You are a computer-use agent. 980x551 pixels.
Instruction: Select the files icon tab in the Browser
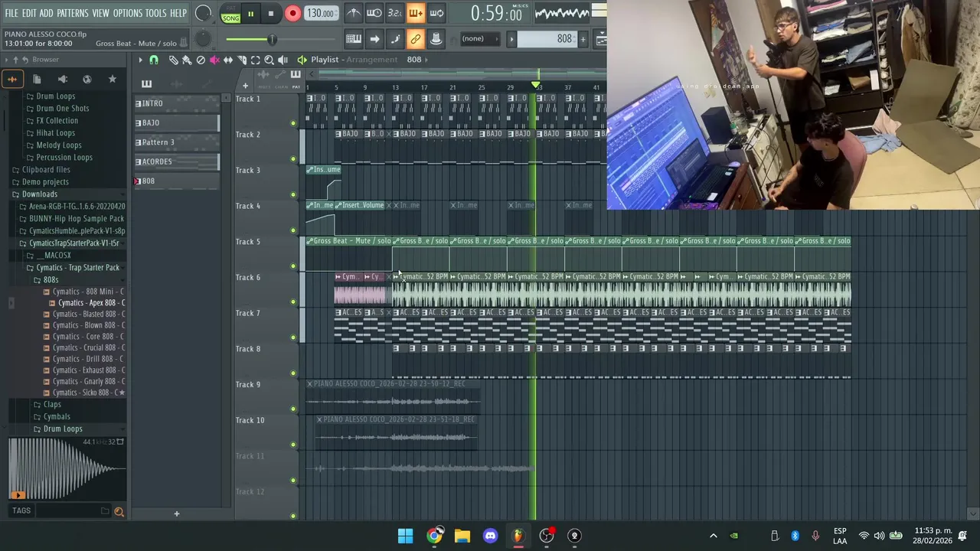37,79
